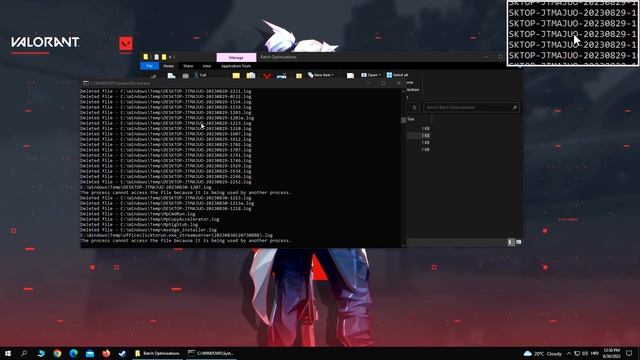Click the Paste icon in Explorer ribbon
Image resolution: width=640 pixels, height=360 pixels.
pyautogui.click(x=186, y=76)
